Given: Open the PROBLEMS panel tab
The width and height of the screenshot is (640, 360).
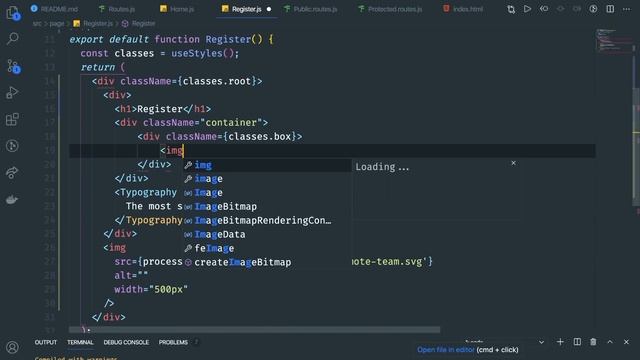Looking at the screenshot, I should point(173,342).
